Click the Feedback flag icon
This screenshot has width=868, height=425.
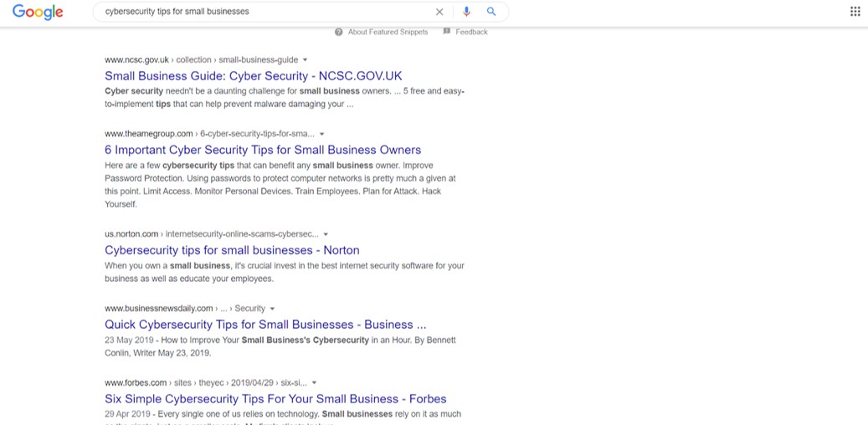[447, 32]
